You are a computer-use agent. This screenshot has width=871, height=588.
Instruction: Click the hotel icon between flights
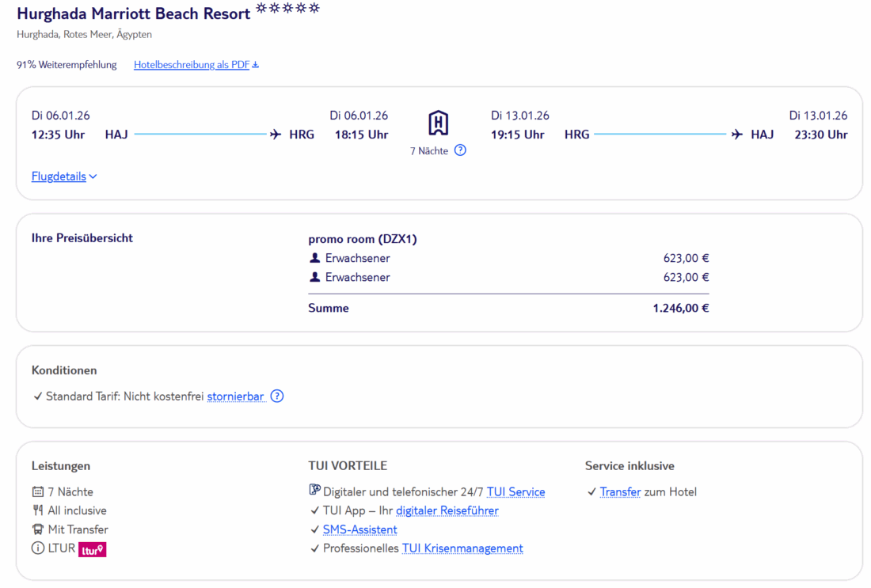point(438,123)
